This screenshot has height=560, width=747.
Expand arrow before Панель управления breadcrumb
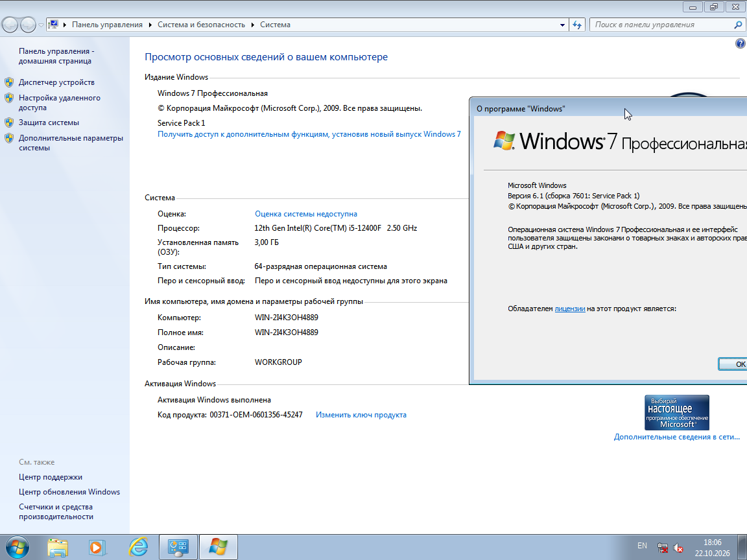tap(65, 25)
